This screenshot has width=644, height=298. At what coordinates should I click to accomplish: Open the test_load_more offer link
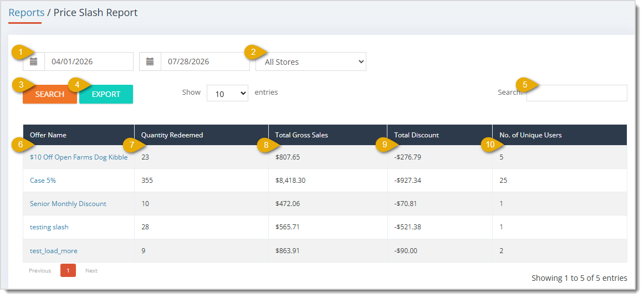54,251
